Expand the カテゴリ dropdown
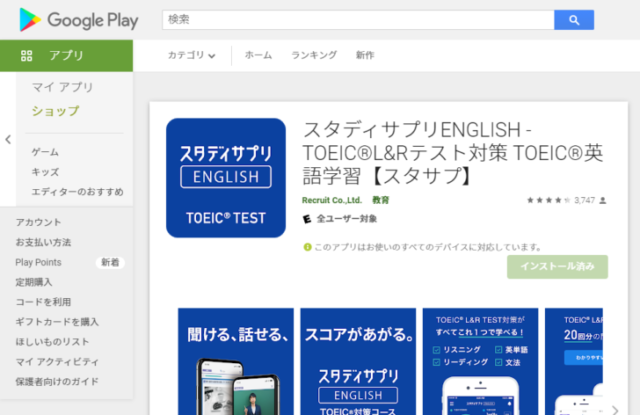 (191, 55)
